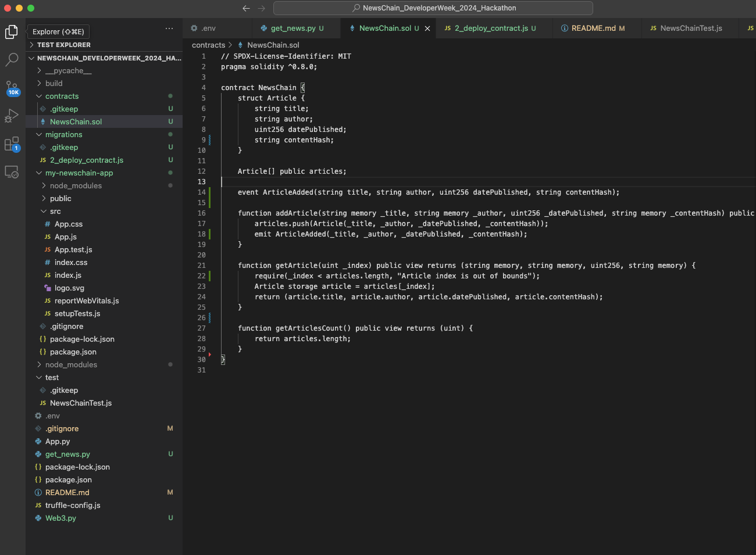Open App.js in the src folder
This screenshot has width=756, height=555.
[x=66, y=237]
